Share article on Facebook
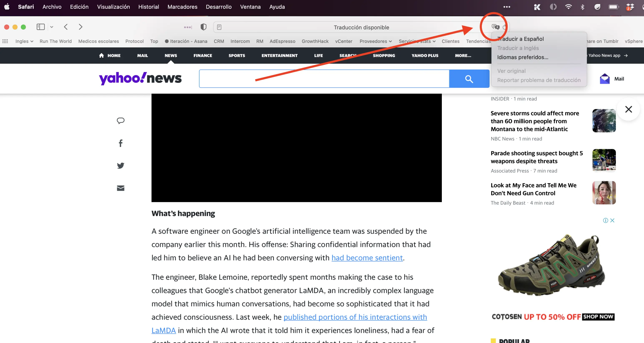644x343 pixels. [121, 143]
